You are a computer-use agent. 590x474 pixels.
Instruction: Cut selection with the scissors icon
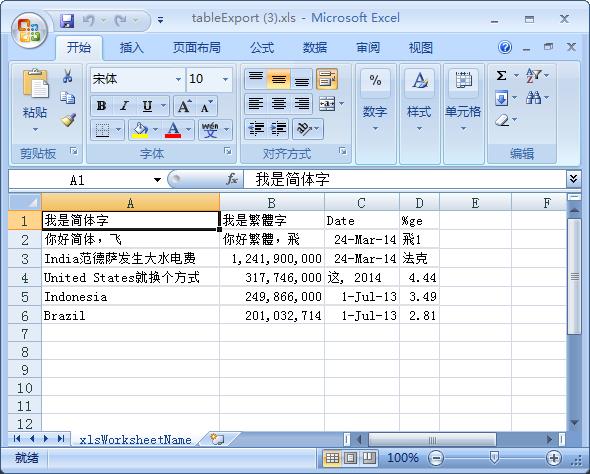68,76
